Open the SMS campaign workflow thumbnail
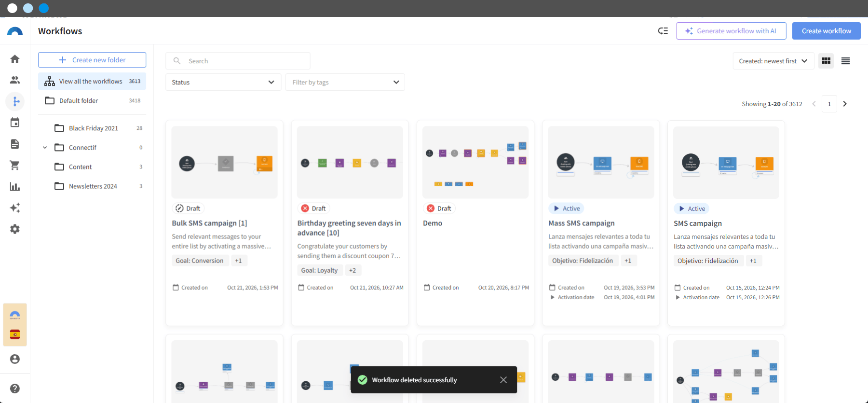 726,162
